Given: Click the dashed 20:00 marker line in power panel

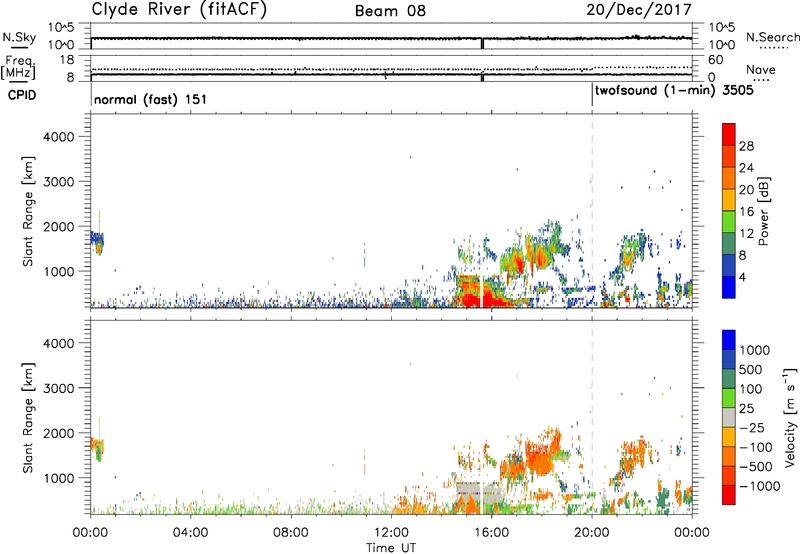Looking at the screenshot, I should [592, 211].
